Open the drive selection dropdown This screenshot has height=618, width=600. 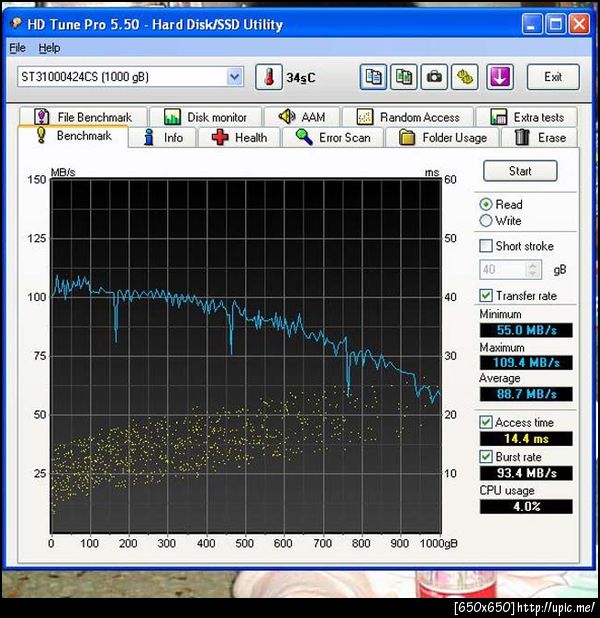pos(235,76)
